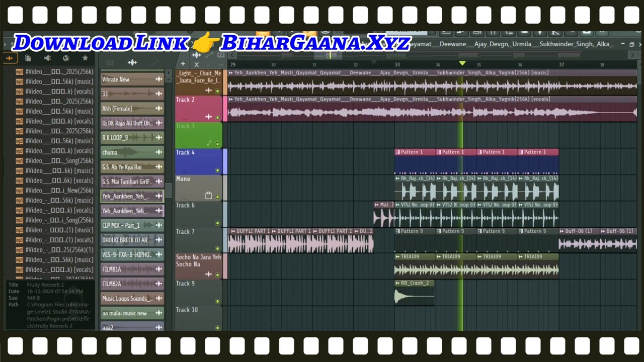The image size is (644, 362).
Task: Click waveform icon on Track 2 header
Action: pyautogui.click(x=208, y=117)
